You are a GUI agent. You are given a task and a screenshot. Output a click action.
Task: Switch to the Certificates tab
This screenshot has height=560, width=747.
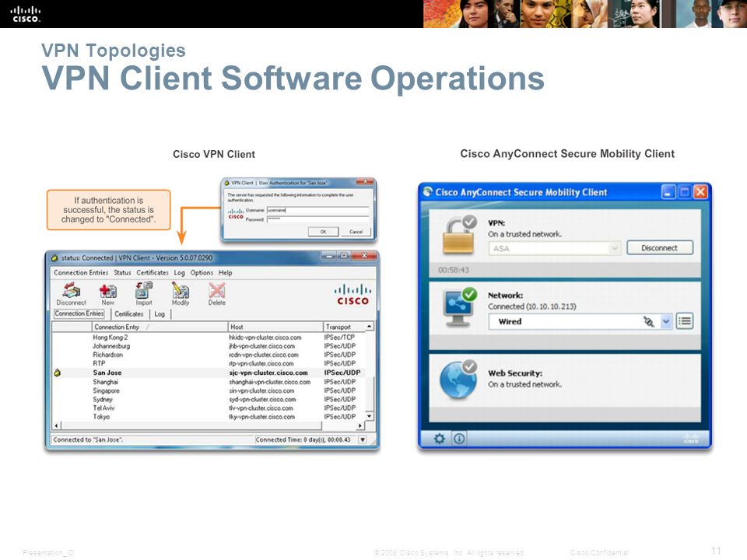pyautogui.click(x=128, y=314)
